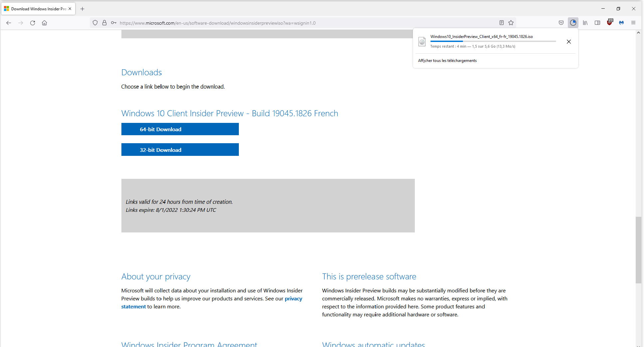Open tracking protection shield in address bar
The height and width of the screenshot is (347, 644).
tap(95, 23)
